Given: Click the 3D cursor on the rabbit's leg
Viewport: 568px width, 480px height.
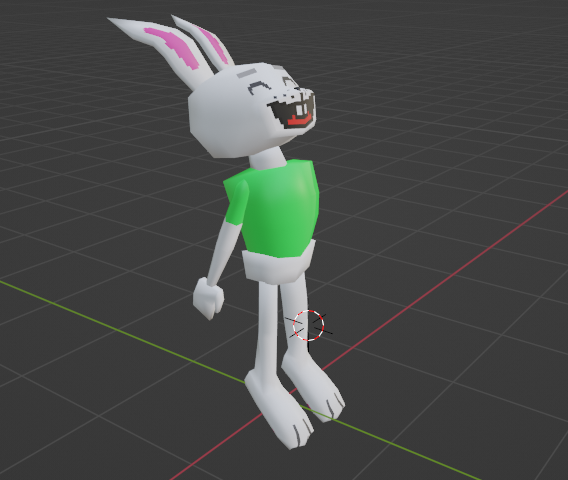Looking at the screenshot, I should coord(308,325).
